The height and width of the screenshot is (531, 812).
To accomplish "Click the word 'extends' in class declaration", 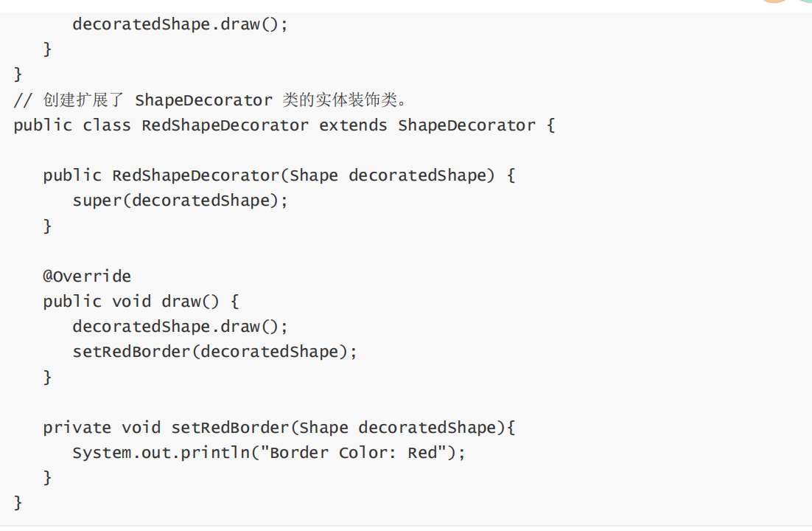I will [x=353, y=125].
